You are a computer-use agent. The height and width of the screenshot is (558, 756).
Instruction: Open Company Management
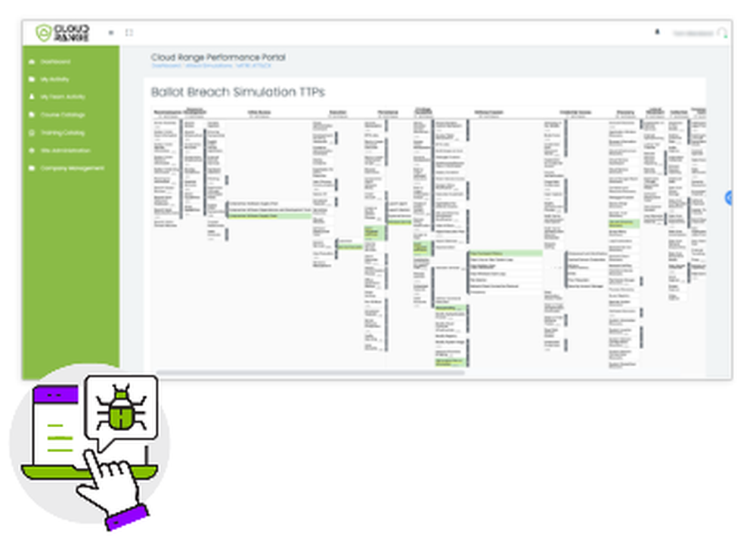(66, 169)
